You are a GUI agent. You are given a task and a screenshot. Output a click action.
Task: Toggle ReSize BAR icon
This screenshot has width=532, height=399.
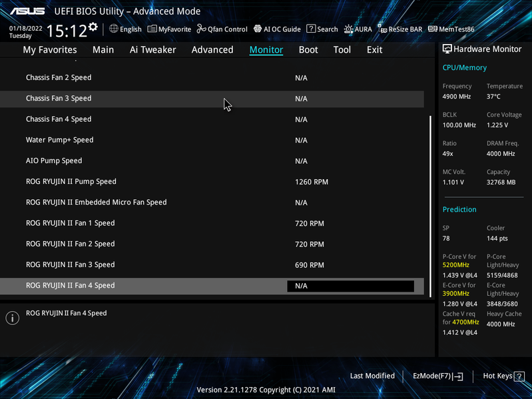click(x=382, y=29)
